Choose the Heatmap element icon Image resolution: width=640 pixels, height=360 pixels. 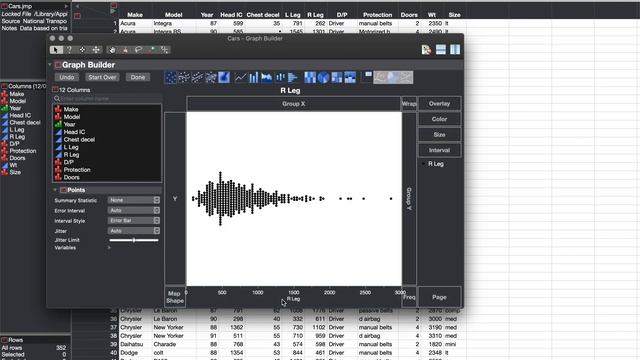[310, 77]
